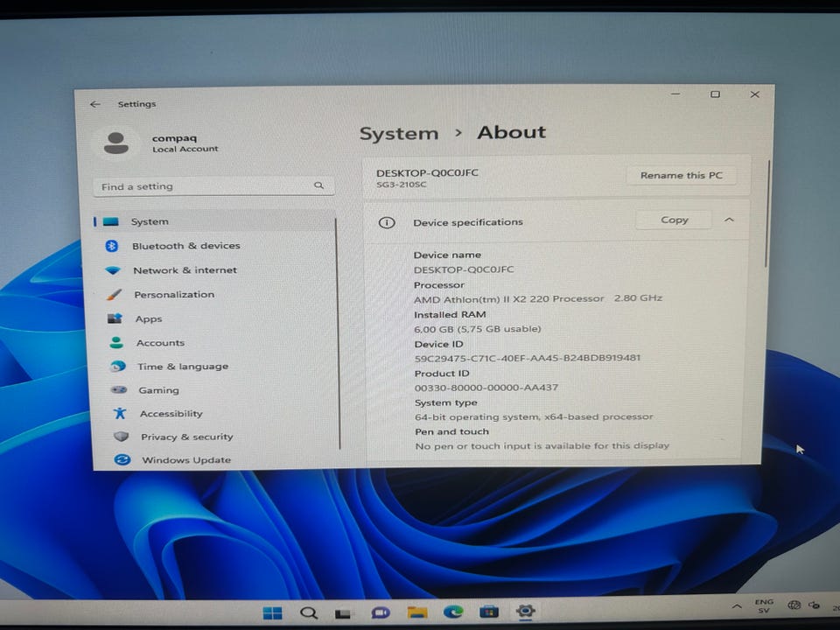Click 'DESKTOP-Q0C0JFC' under the Device name label
840x630 pixels.
[x=464, y=269]
